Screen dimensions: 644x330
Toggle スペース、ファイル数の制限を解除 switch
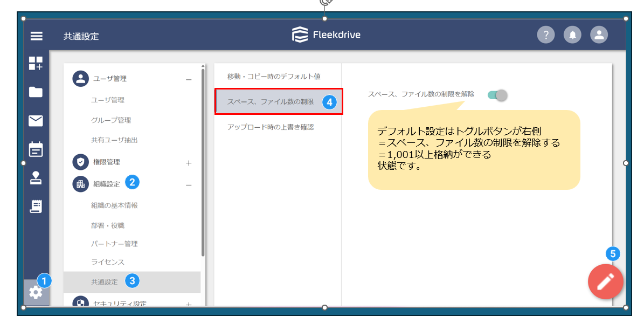pyautogui.click(x=497, y=95)
